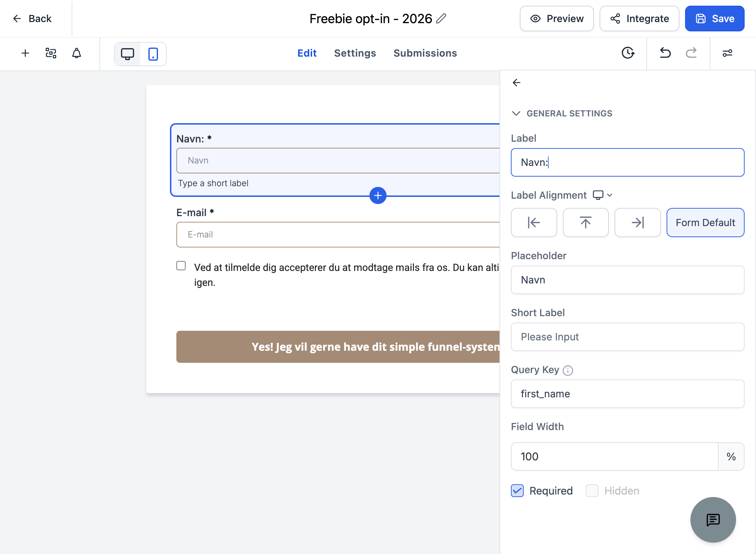Open the Settings tab
Viewport: 756px width, 554px height.
tap(355, 53)
